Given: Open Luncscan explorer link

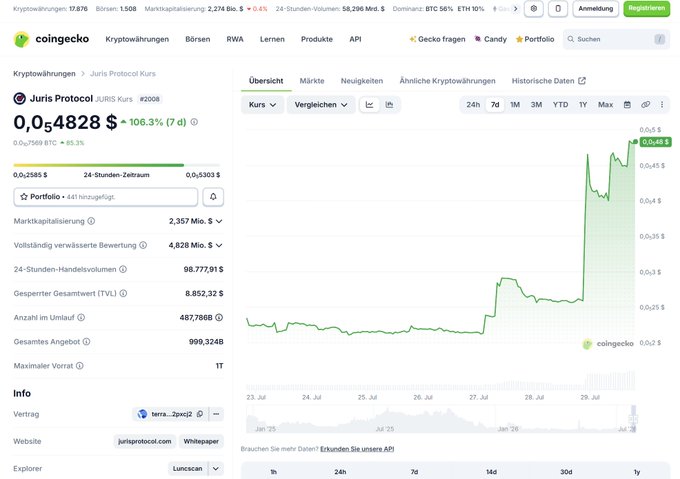Looking at the screenshot, I should click(x=187, y=469).
